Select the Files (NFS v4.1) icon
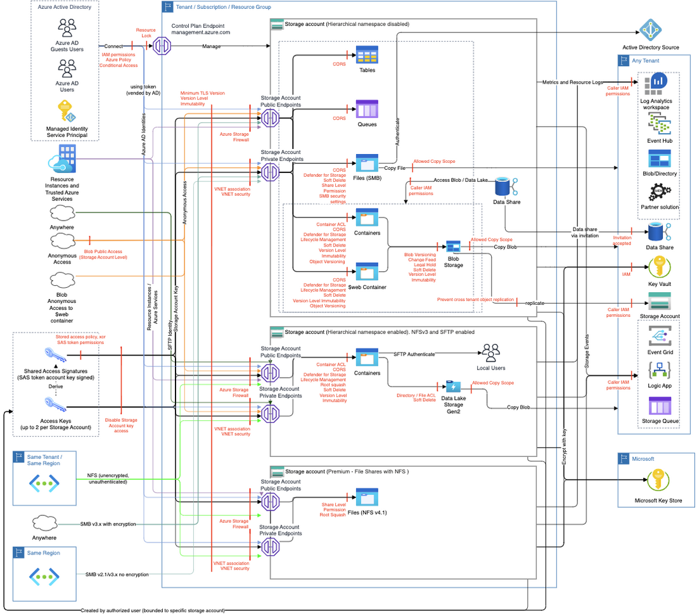Image resolution: width=697 pixels, height=616 pixels. (367, 497)
